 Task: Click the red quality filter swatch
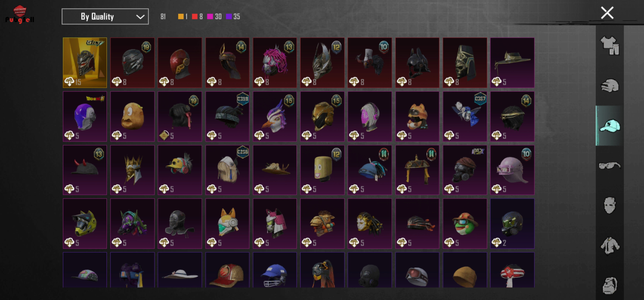tap(195, 16)
